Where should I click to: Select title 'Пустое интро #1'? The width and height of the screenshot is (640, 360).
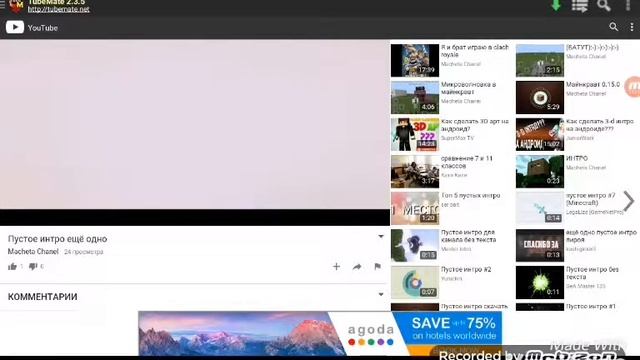(x=590, y=306)
